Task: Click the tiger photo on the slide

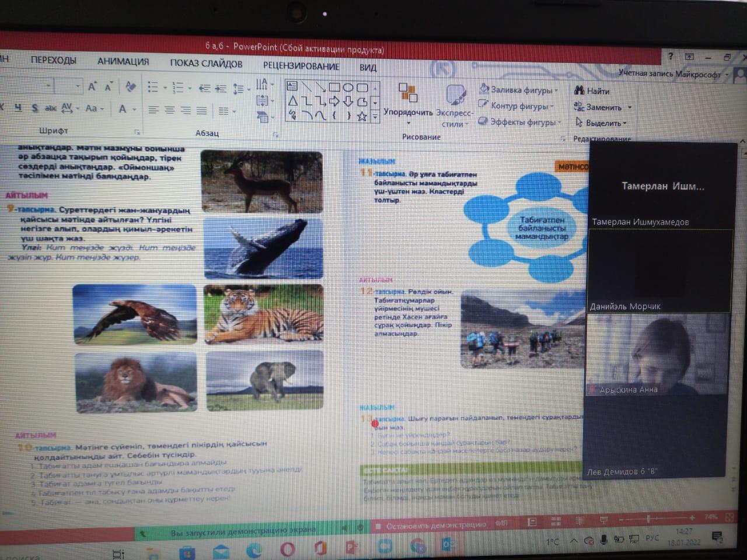Action: pyautogui.click(x=263, y=314)
